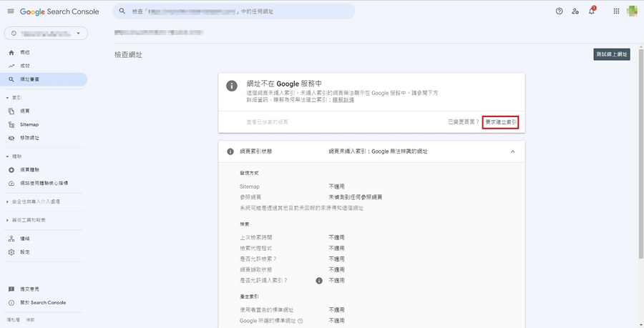The height and width of the screenshot is (328, 644).
Task: Click the Sitemap row in 發現方式
Action: pyautogui.click(x=371, y=187)
